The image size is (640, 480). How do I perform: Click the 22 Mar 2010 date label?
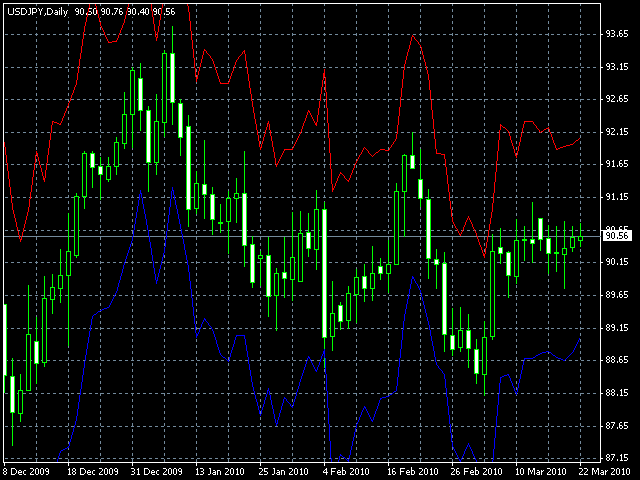[604, 472]
